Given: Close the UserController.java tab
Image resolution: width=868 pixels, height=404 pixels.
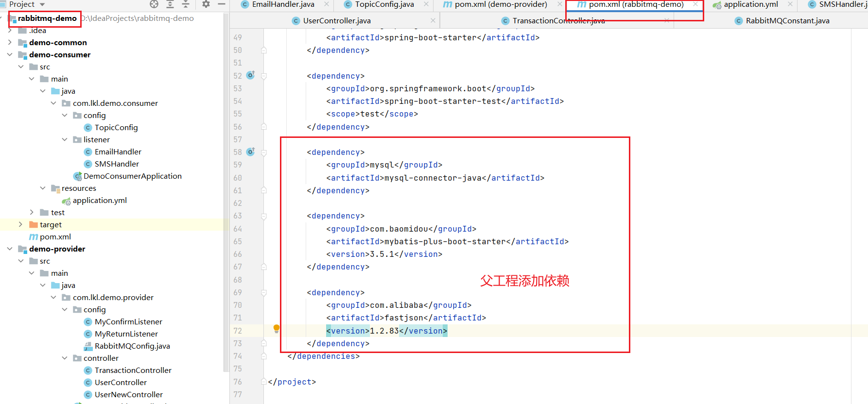Looking at the screenshot, I should click(433, 20).
